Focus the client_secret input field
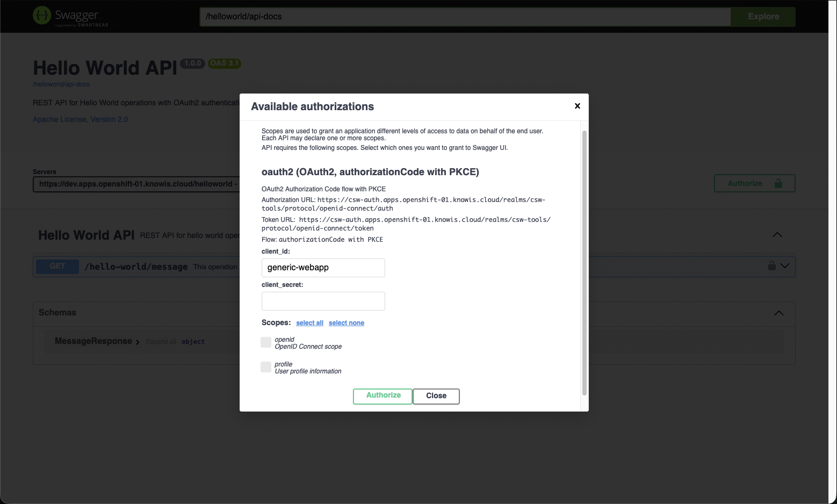Screen dimensions: 837x504 [x=323, y=301]
